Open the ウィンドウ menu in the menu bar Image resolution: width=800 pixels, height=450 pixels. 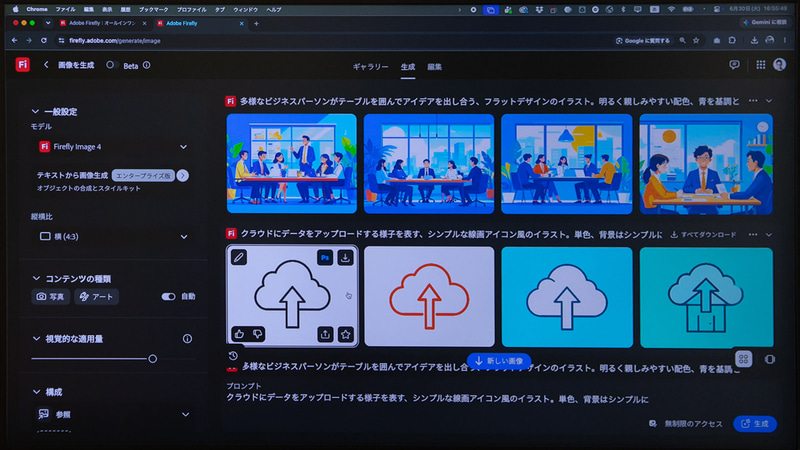click(245, 9)
